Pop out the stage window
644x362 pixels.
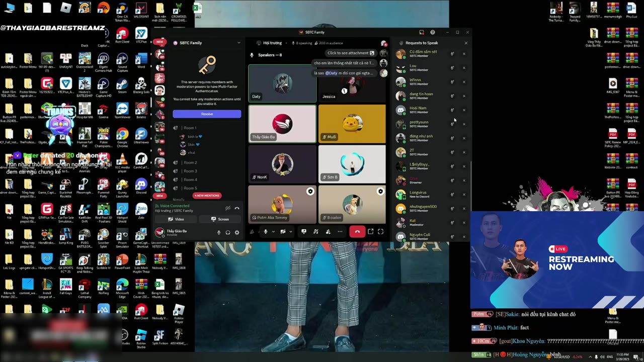click(370, 232)
